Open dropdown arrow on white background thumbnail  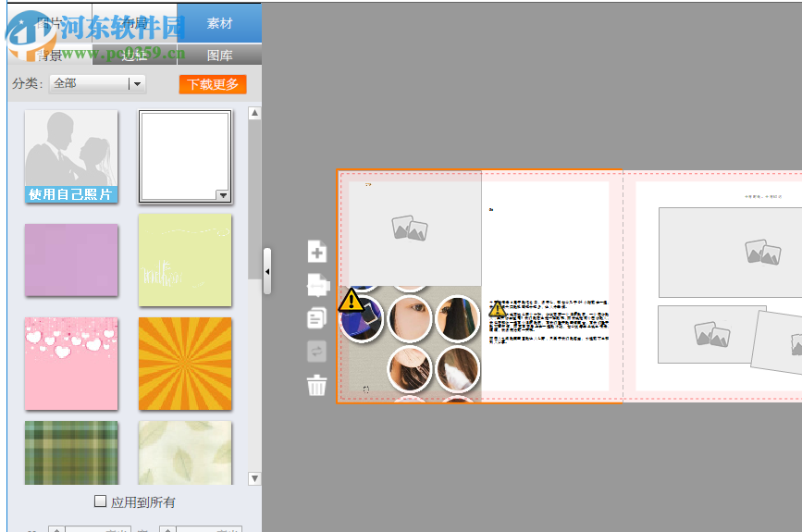pos(223,195)
